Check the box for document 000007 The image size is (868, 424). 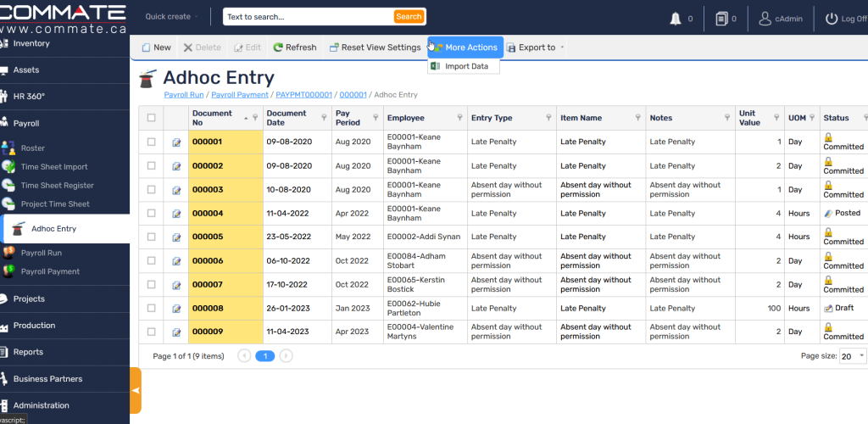tap(151, 285)
